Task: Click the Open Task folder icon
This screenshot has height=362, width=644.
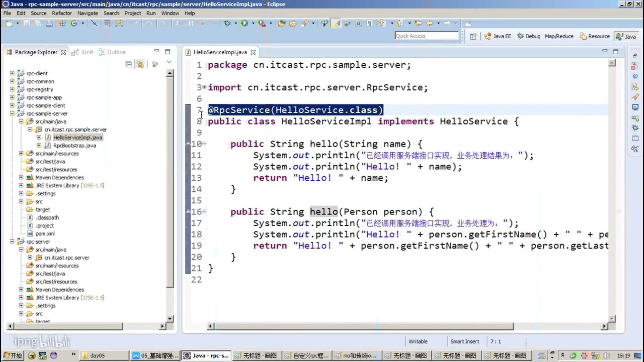Action: point(293,23)
